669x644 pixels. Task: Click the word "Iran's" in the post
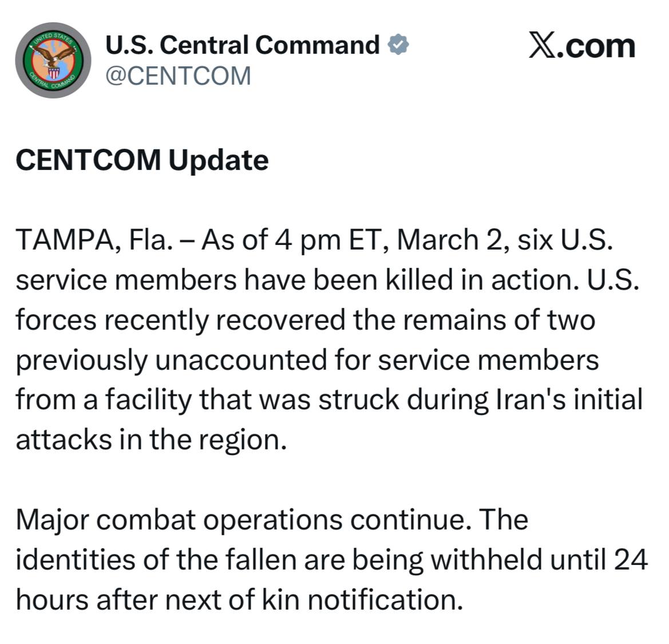(527, 400)
